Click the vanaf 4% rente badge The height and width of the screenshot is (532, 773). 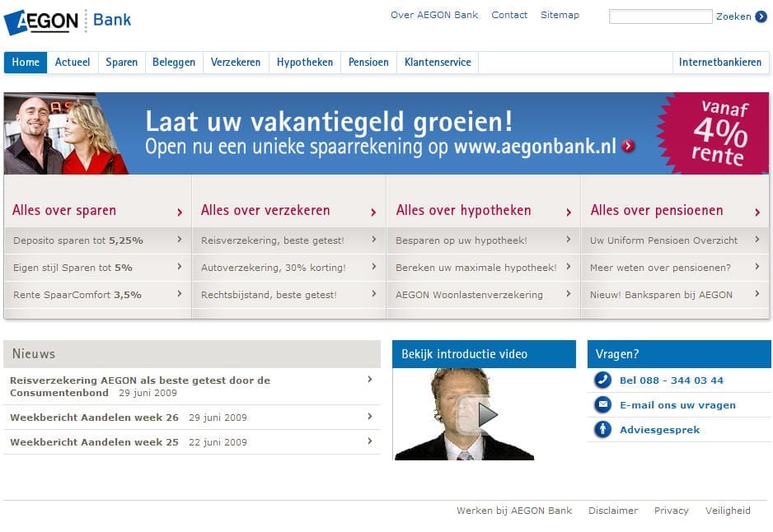(714, 133)
